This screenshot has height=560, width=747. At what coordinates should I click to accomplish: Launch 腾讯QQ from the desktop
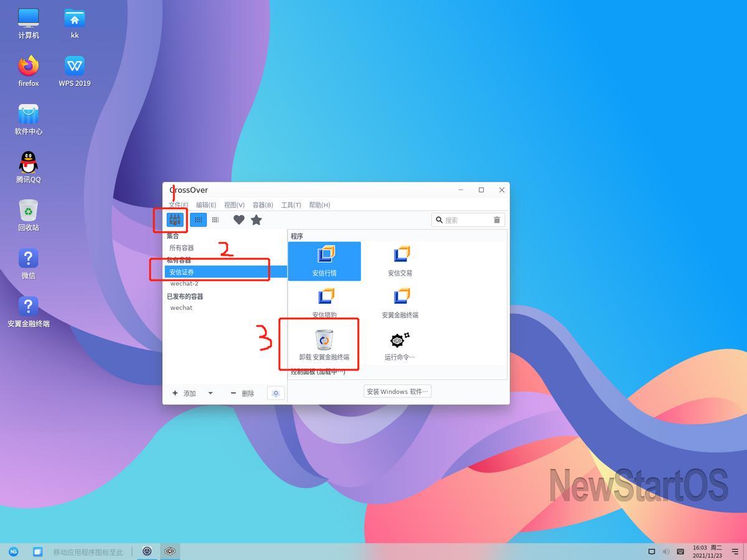tap(29, 167)
